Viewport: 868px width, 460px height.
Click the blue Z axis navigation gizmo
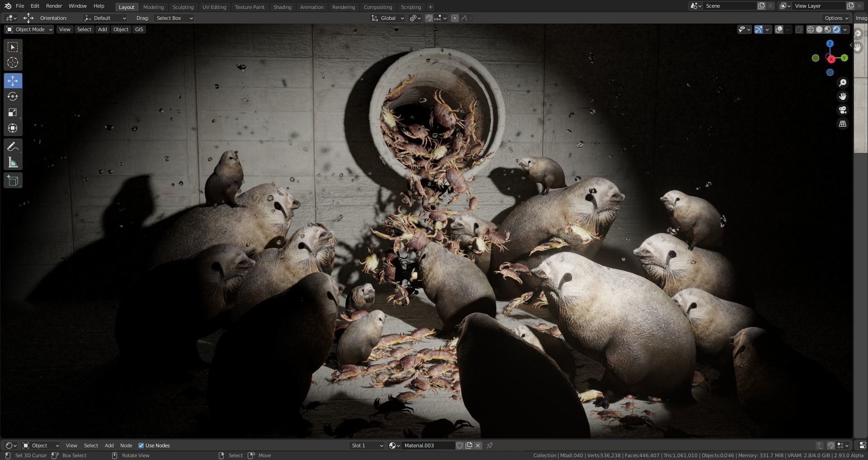click(x=830, y=44)
